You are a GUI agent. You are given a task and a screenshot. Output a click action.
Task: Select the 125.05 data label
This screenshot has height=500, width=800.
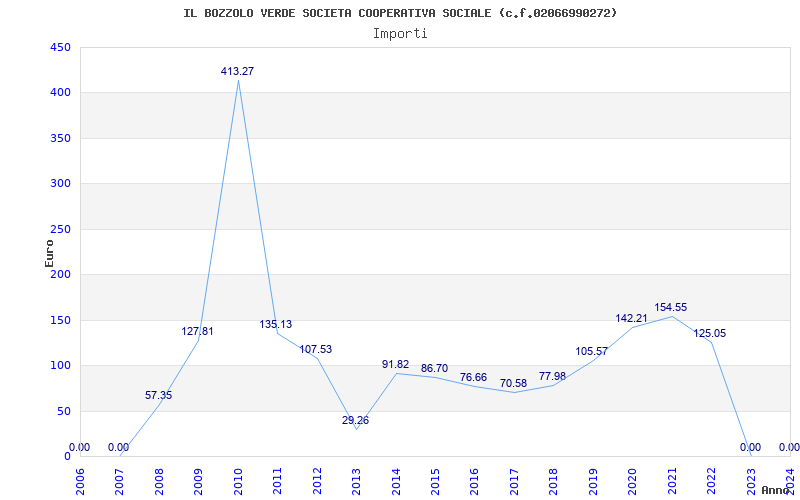tap(710, 333)
